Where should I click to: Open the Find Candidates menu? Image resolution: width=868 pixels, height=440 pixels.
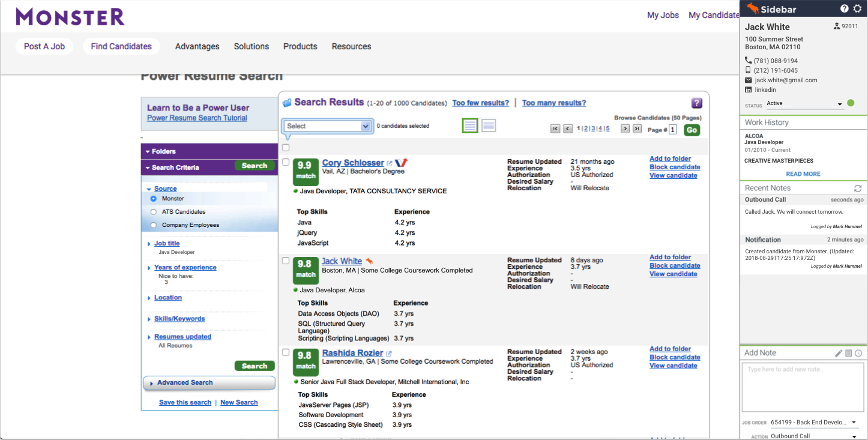point(121,46)
